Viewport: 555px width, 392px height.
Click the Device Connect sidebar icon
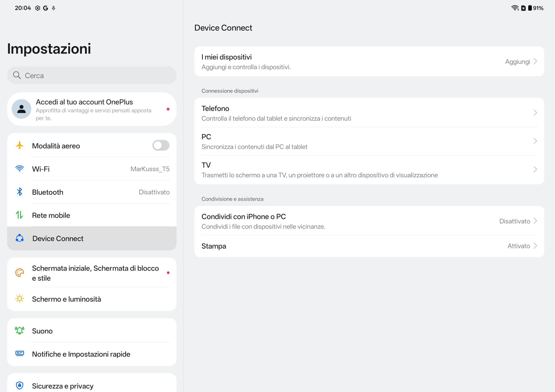(20, 238)
